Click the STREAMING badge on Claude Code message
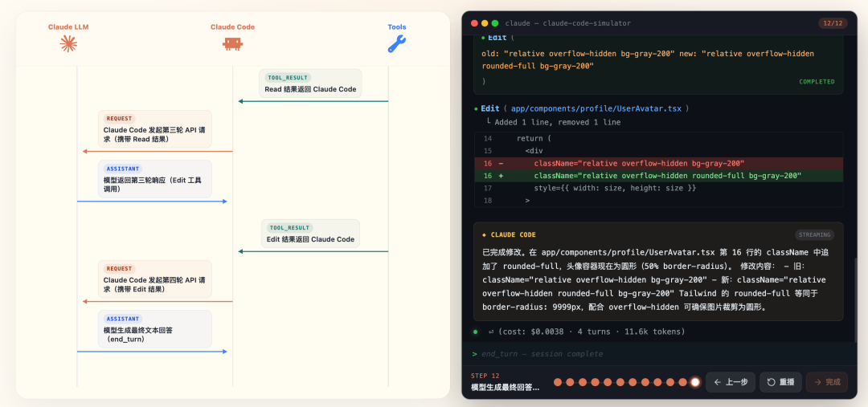The width and height of the screenshot is (868, 407). pos(815,235)
